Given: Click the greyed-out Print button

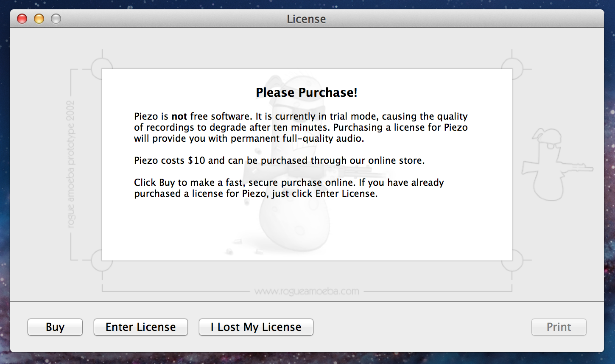Looking at the screenshot, I should click(x=559, y=327).
